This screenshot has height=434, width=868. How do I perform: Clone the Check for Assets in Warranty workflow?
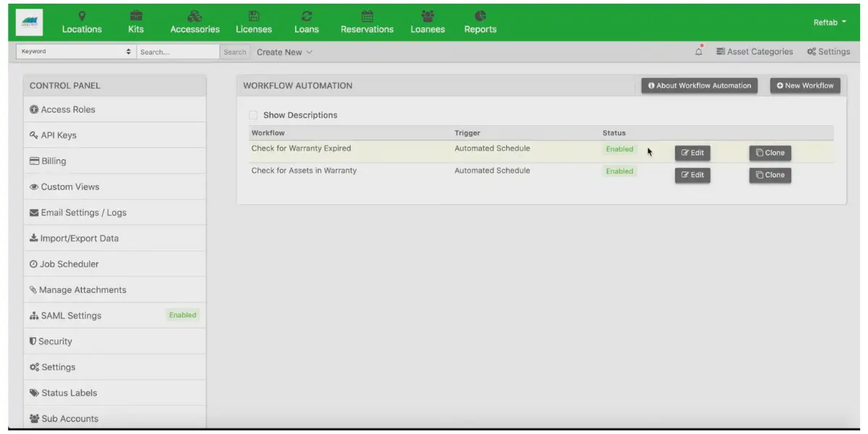pyautogui.click(x=770, y=175)
